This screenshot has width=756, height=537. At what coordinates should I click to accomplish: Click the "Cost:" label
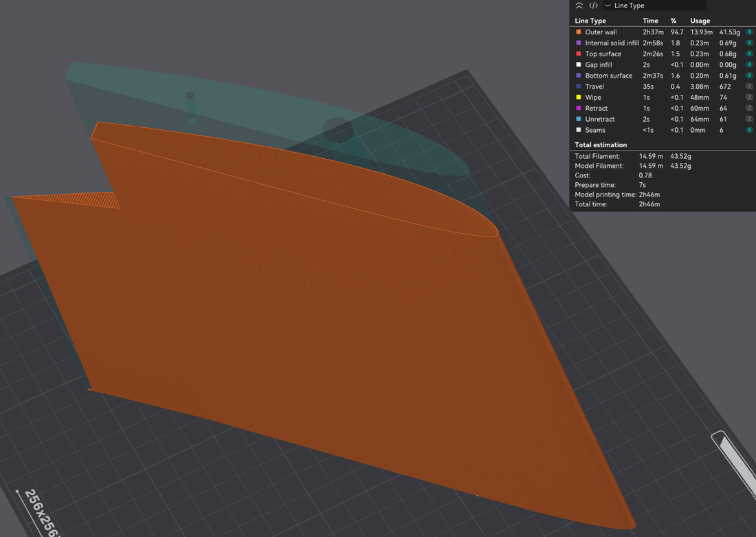(x=582, y=175)
